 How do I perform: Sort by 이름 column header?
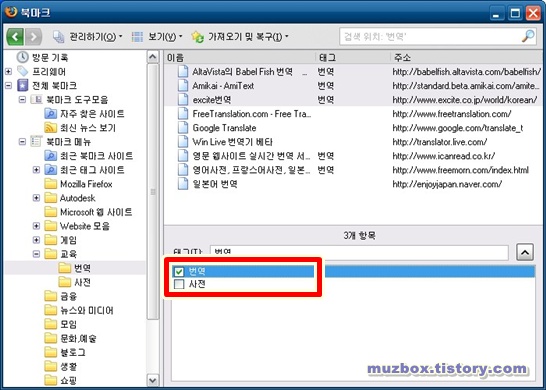click(x=240, y=57)
